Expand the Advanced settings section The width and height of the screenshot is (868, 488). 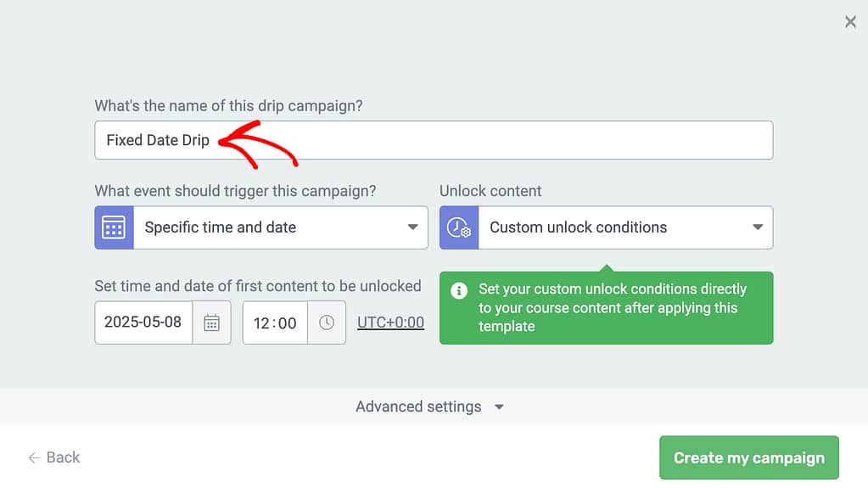[x=429, y=407]
